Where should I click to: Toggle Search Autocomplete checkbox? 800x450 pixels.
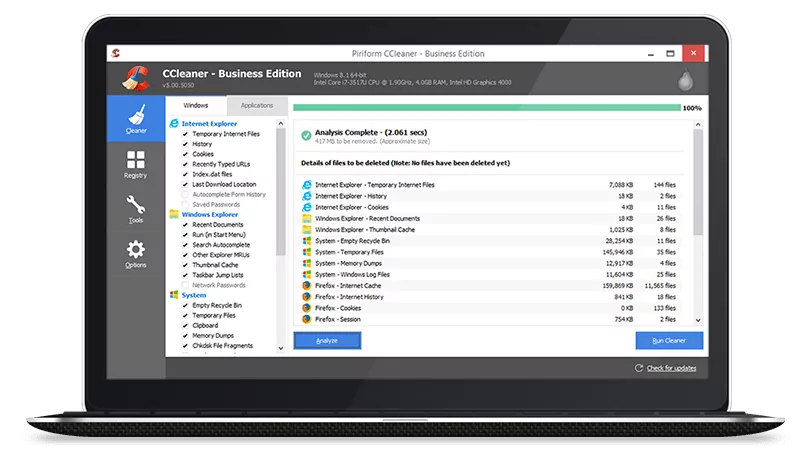click(185, 245)
